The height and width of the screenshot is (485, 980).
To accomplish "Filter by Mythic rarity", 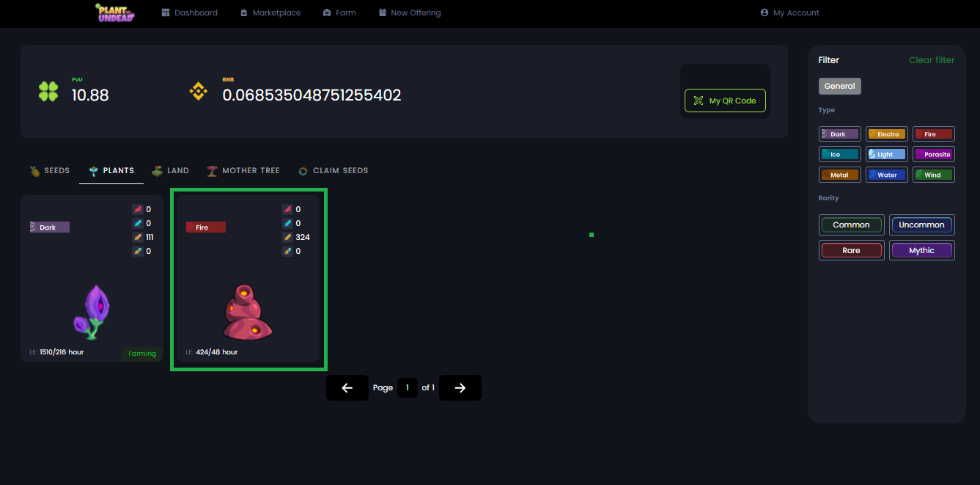I will [921, 250].
